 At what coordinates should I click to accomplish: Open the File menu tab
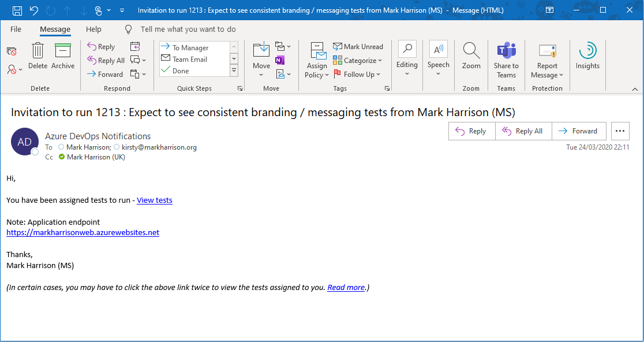coord(16,29)
